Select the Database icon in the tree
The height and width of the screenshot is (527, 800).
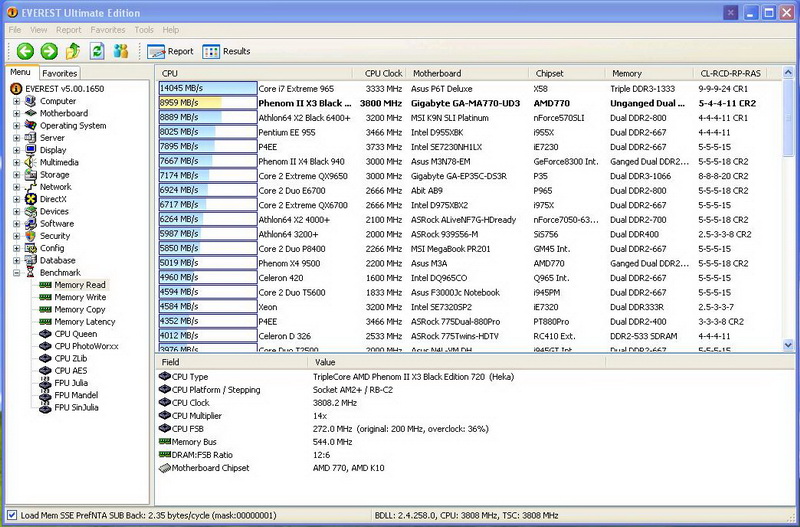tap(31, 260)
